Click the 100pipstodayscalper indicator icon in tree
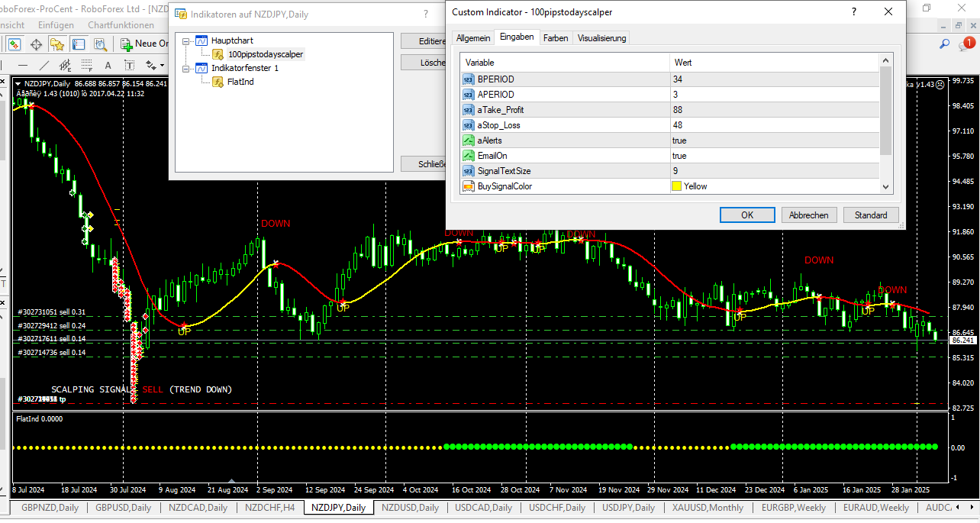 pos(218,54)
